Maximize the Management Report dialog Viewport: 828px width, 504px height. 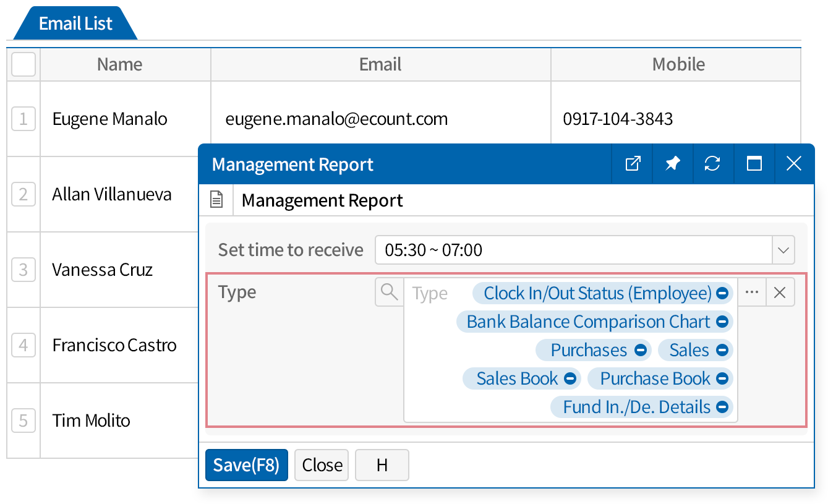point(754,164)
